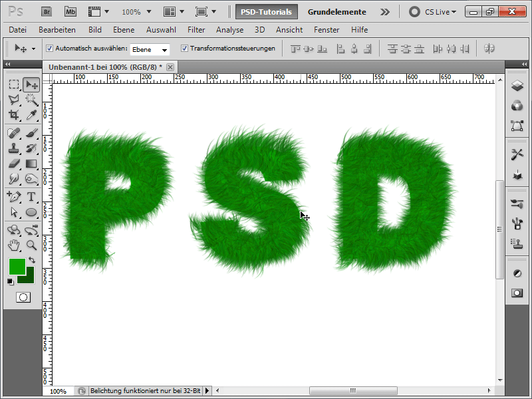The image size is (532, 399).
Task: Show more workspaces with double chevron
Action: pos(385,12)
